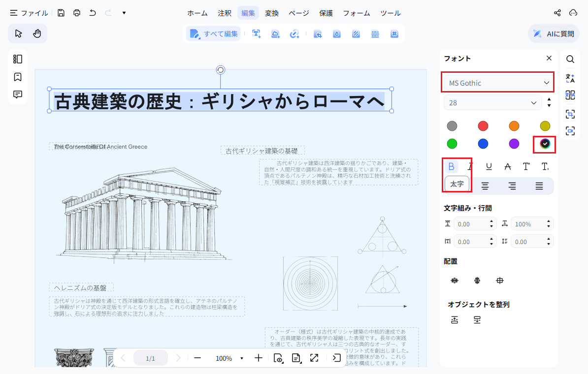Choose the hand pan tool
This screenshot has height=374, width=588.
click(x=37, y=33)
